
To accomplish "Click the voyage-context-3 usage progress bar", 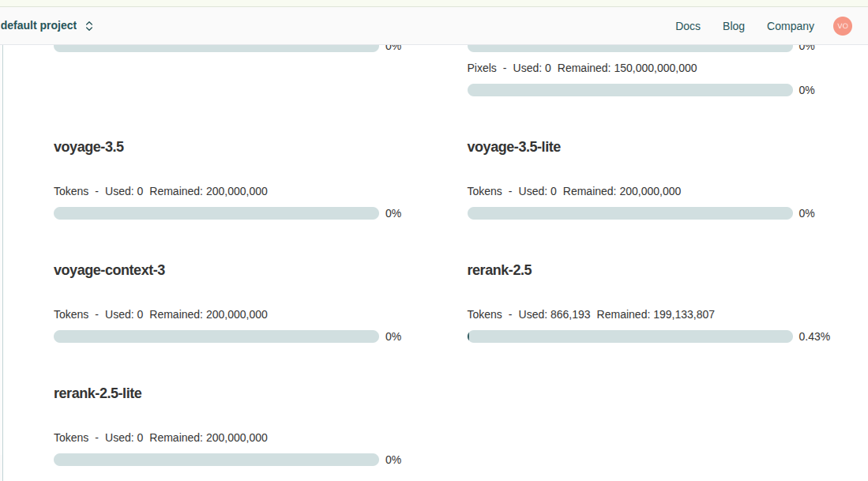I will 216,336.
